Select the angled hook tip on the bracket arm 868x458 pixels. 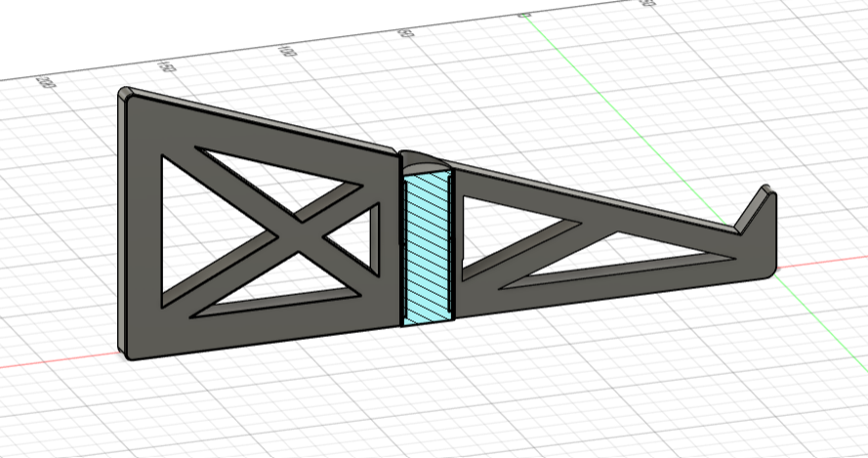pyautogui.click(x=756, y=209)
